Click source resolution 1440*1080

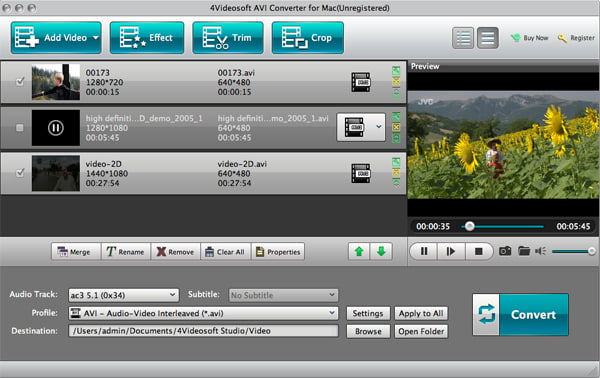(x=107, y=173)
